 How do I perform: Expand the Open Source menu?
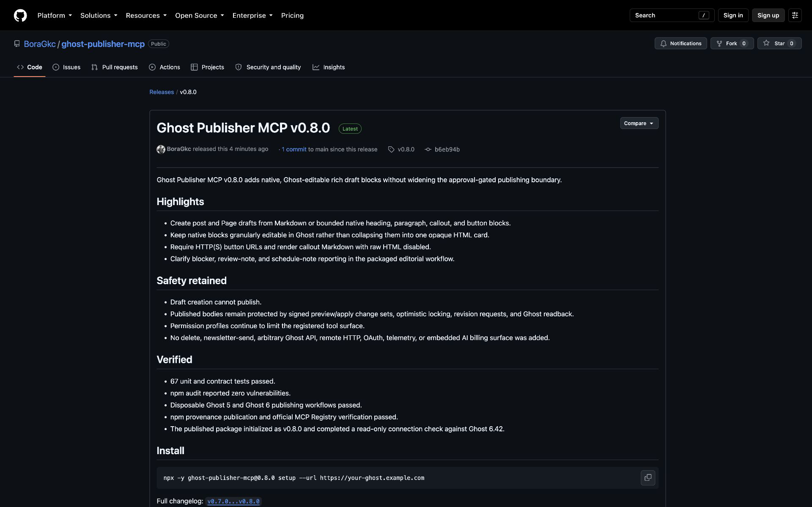200,15
